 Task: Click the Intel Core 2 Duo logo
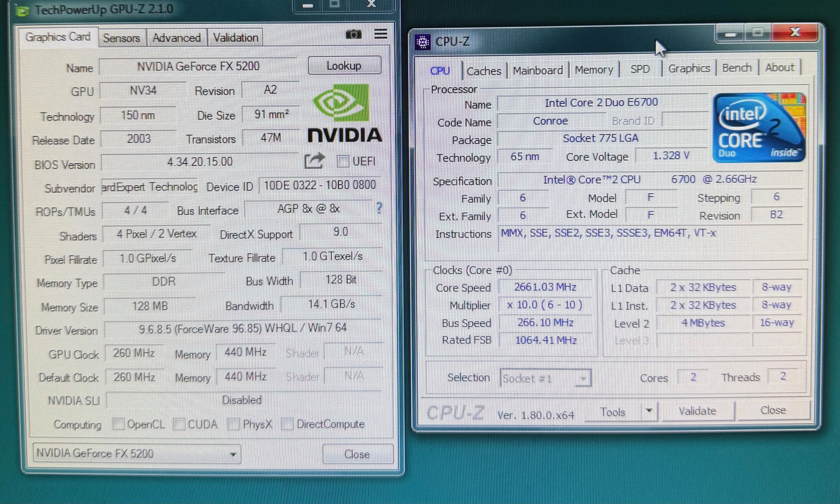759,127
